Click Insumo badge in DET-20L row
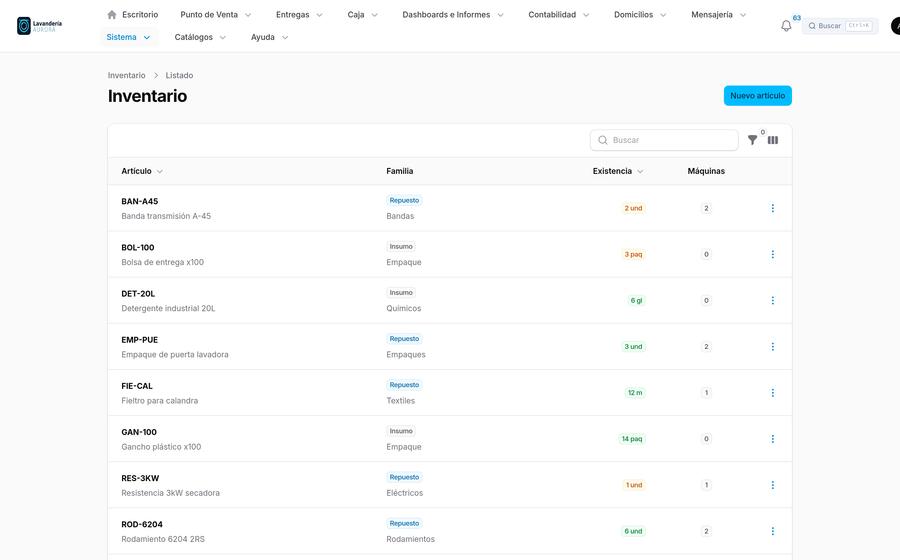 tap(401, 293)
